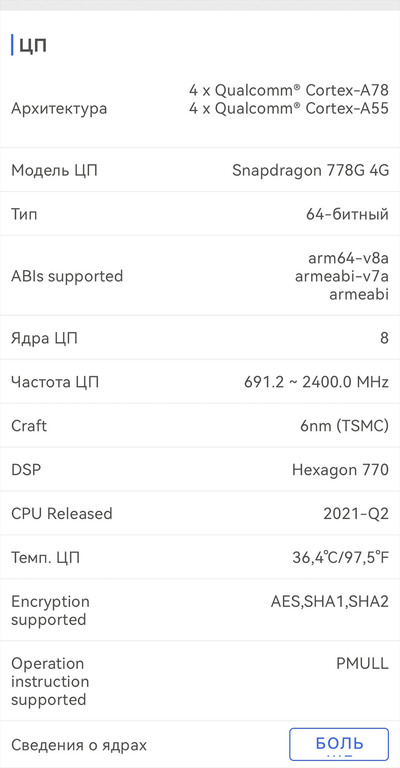Select the Craft 6nm (TSMC) row
Viewport: 400px width, 768px height.
point(200,426)
